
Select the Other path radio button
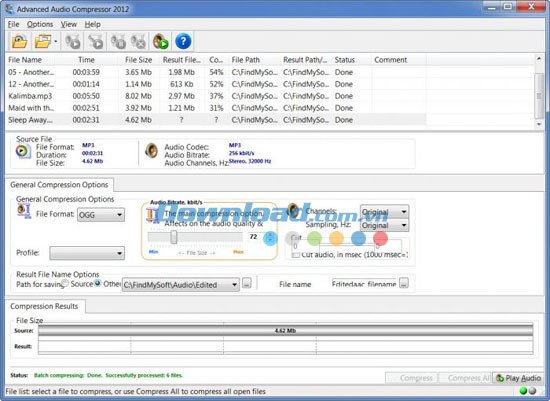98,283
